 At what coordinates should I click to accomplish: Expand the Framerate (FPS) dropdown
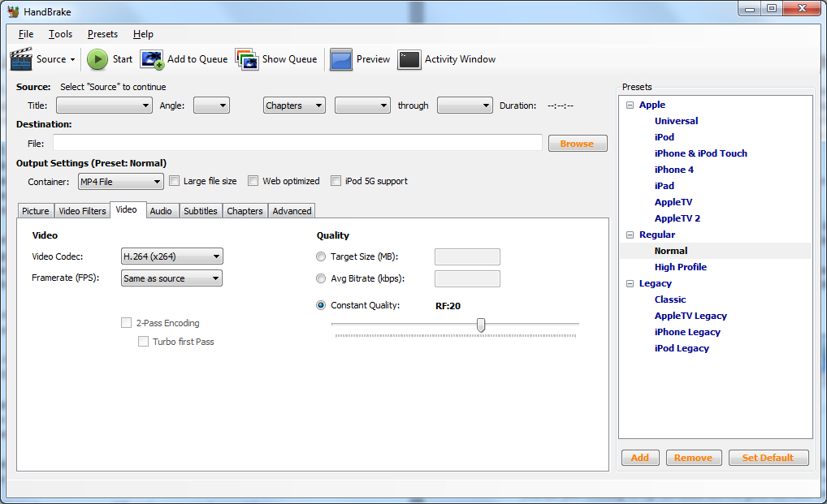(x=171, y=278)
